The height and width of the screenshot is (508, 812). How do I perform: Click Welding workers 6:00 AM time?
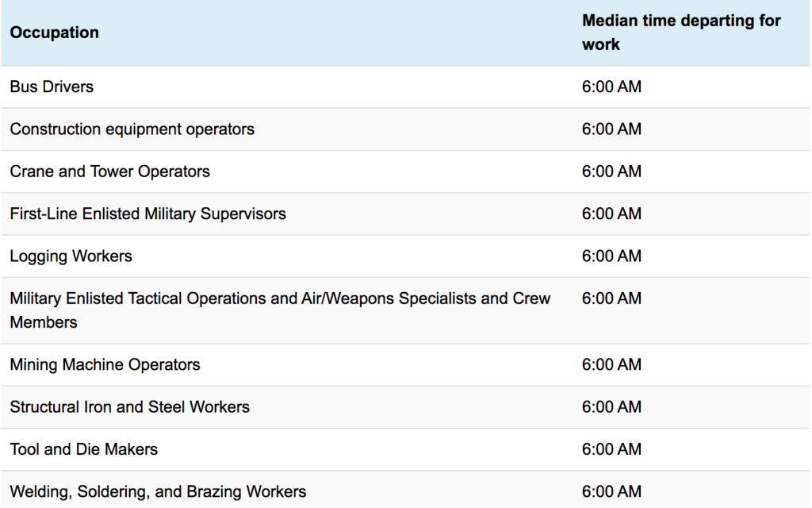(611, 491)
